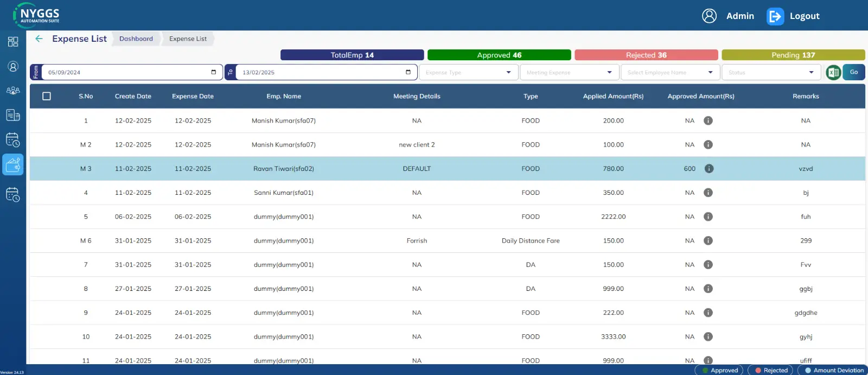
Task: Click info icon for ggbj remarks row
Action: (708, 289)
